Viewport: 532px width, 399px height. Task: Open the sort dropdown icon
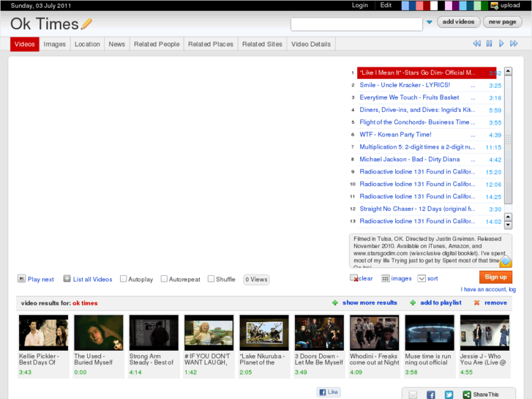422,278
